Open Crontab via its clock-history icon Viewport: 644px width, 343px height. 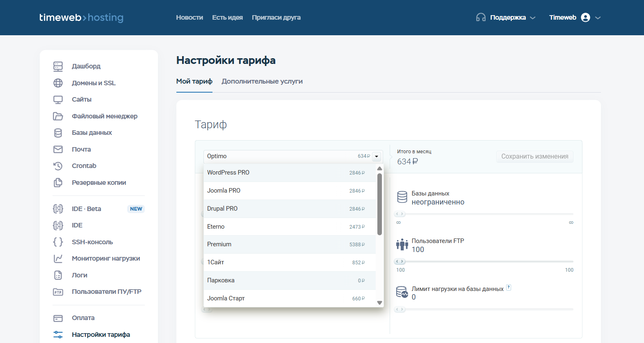pyautogui.click(x=58, y=166)
